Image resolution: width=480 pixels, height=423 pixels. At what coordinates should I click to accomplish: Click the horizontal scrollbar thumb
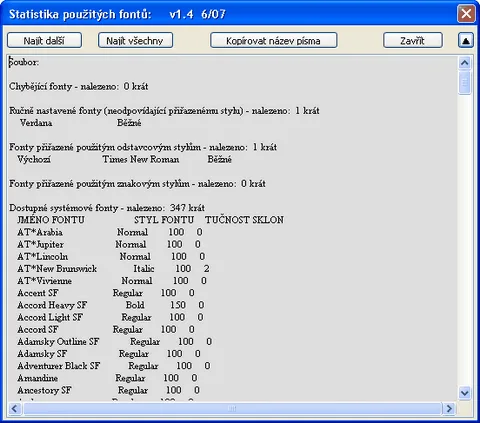coord(232,408)
